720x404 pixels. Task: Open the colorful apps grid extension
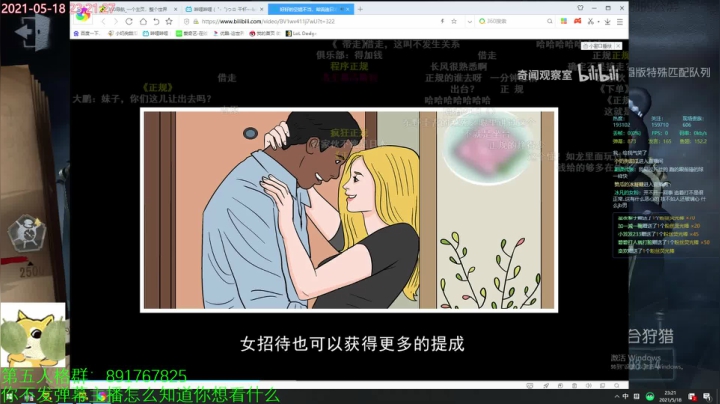(564, 21)
